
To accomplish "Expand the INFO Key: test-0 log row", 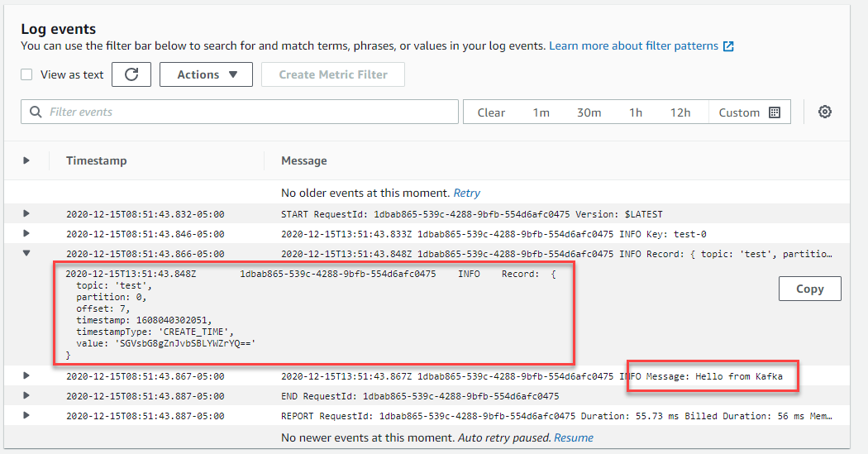I will pyautogui.click(x=26, y=234).
